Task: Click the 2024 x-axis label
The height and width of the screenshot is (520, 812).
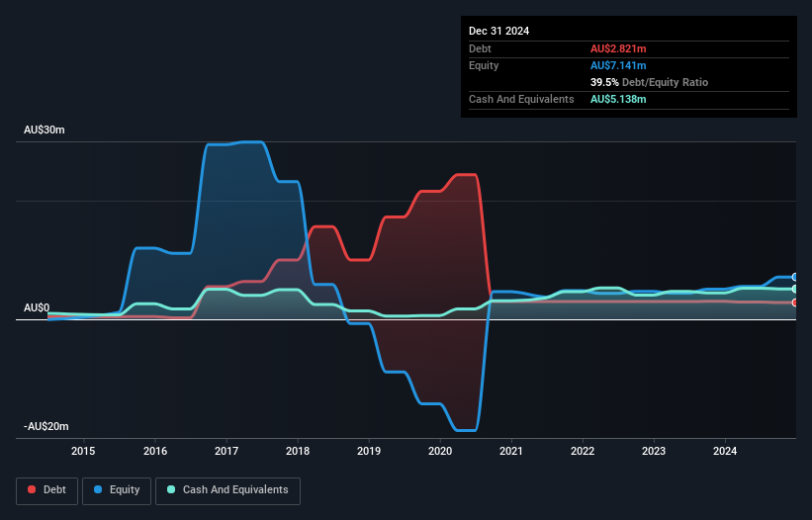Action: click(725, 451)
